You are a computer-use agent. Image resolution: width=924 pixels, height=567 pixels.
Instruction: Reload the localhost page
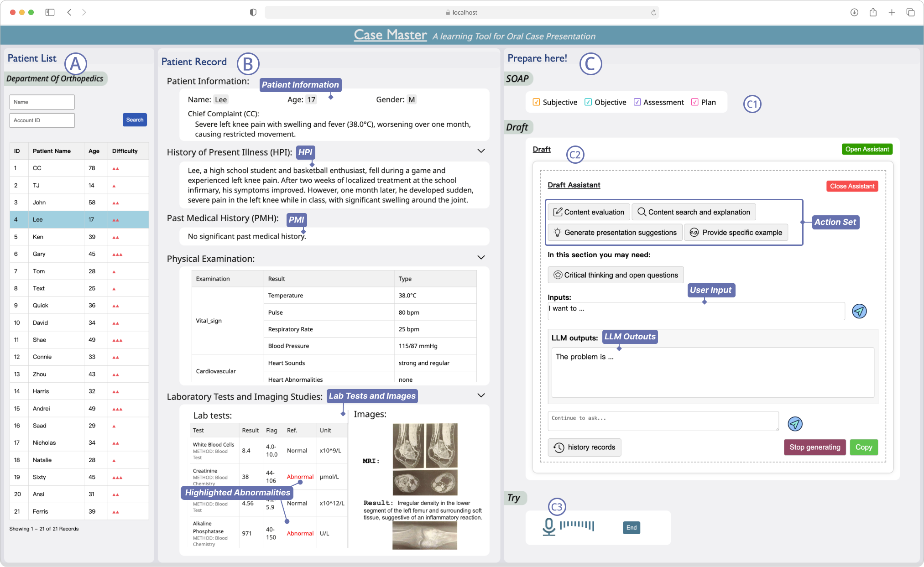(653, 12)
